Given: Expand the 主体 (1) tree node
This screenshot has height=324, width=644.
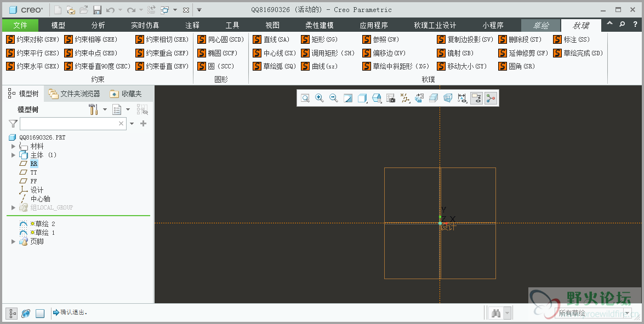Looking at the screenshot, I should point(13,155).
